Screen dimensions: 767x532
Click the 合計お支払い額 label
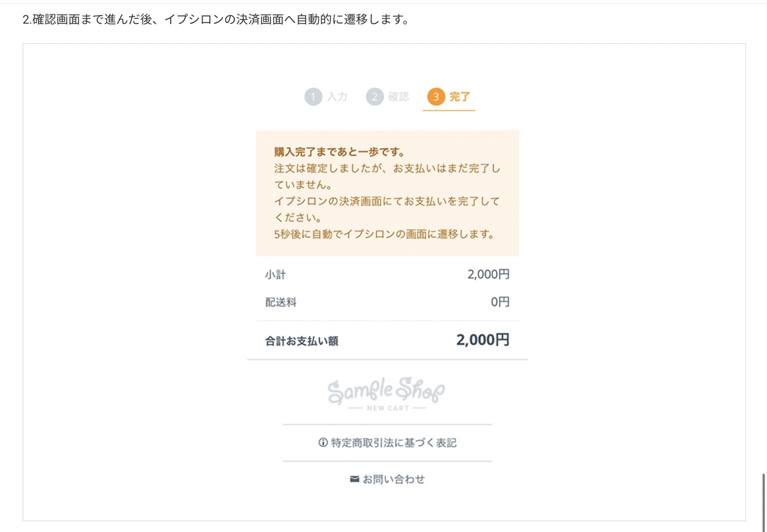tap(302, 341)
